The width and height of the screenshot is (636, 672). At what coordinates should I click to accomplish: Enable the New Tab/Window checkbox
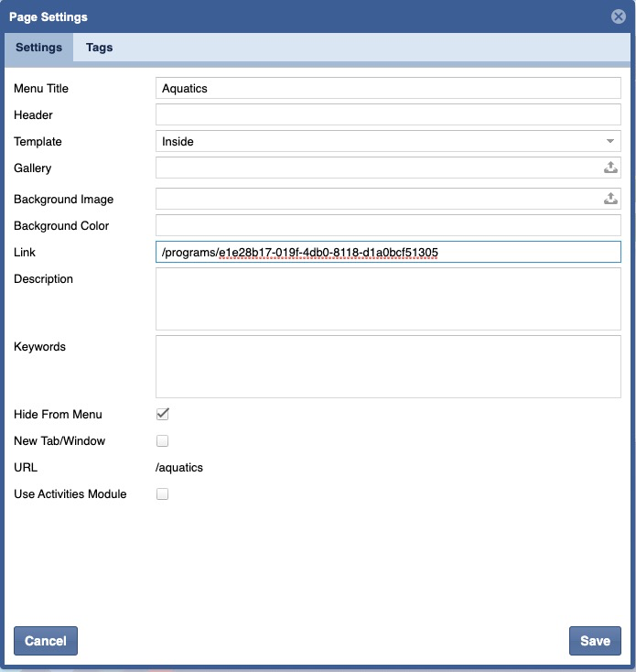coord(163,440)
